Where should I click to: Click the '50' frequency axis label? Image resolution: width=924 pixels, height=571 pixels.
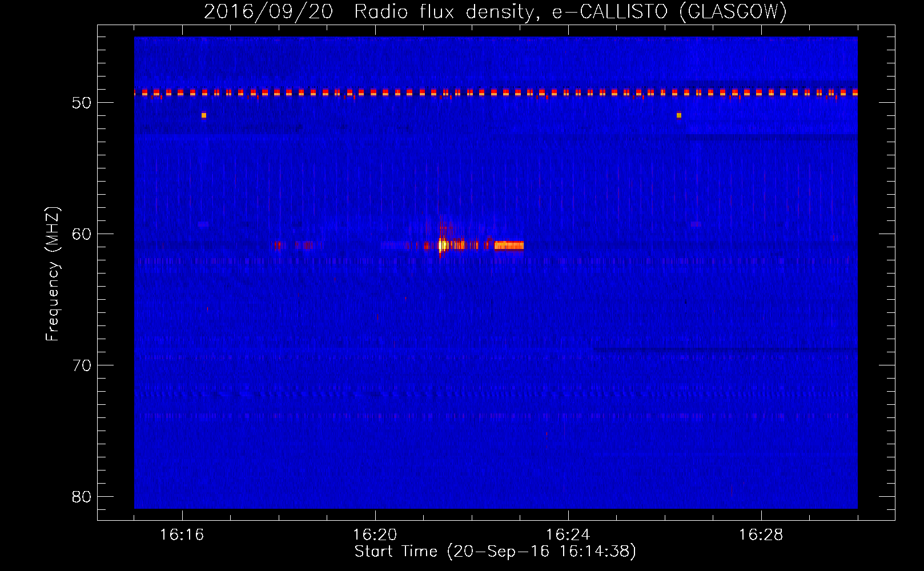tap(82, 103)
